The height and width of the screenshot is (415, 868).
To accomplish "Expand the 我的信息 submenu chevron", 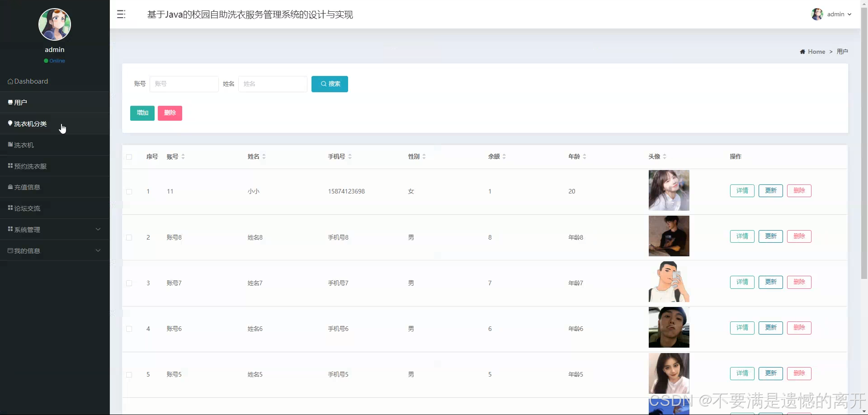I will click(98, 250).
